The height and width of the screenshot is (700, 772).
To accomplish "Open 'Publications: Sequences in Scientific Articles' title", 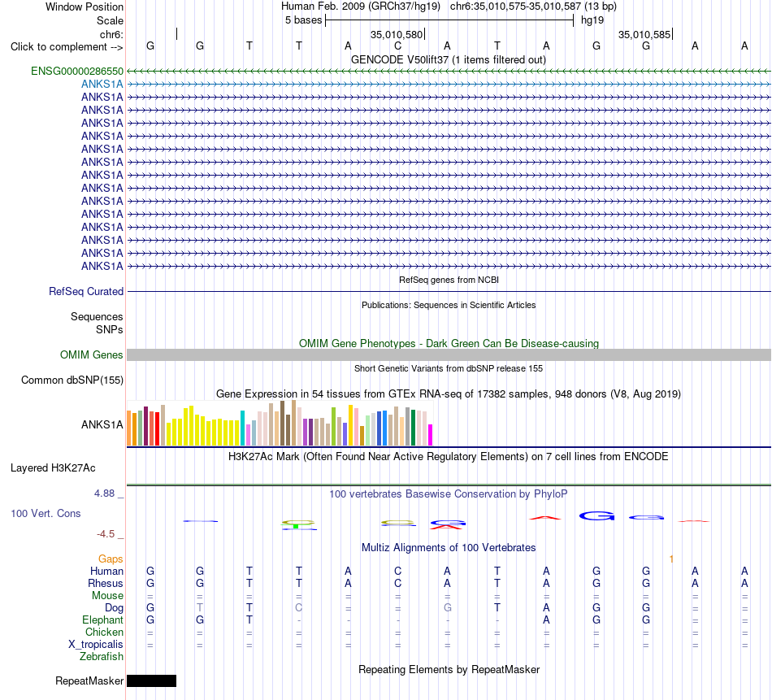I will click(449, 305).
